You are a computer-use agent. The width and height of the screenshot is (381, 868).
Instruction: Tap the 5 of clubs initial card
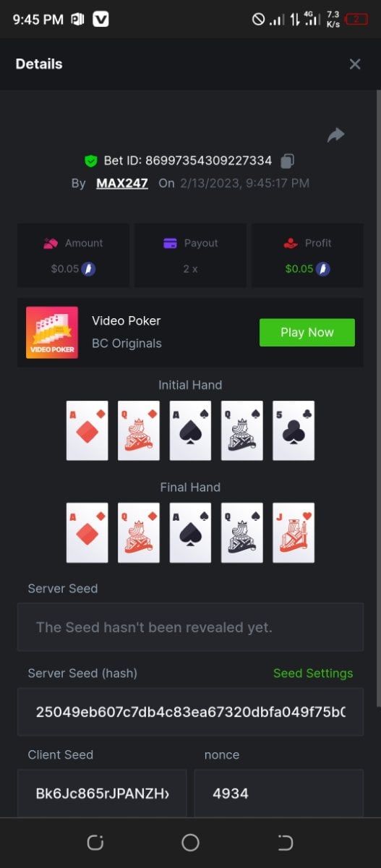click(294, 430)
